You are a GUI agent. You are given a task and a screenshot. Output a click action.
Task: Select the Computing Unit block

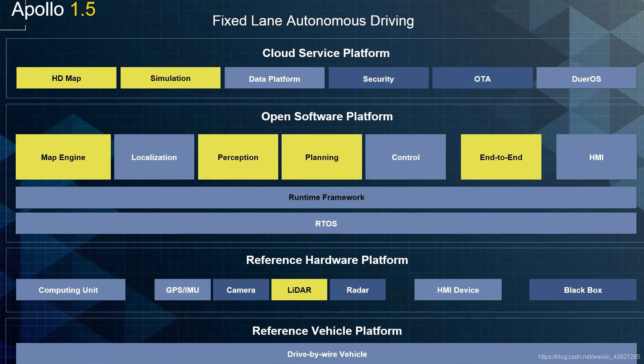pos(71,290)
